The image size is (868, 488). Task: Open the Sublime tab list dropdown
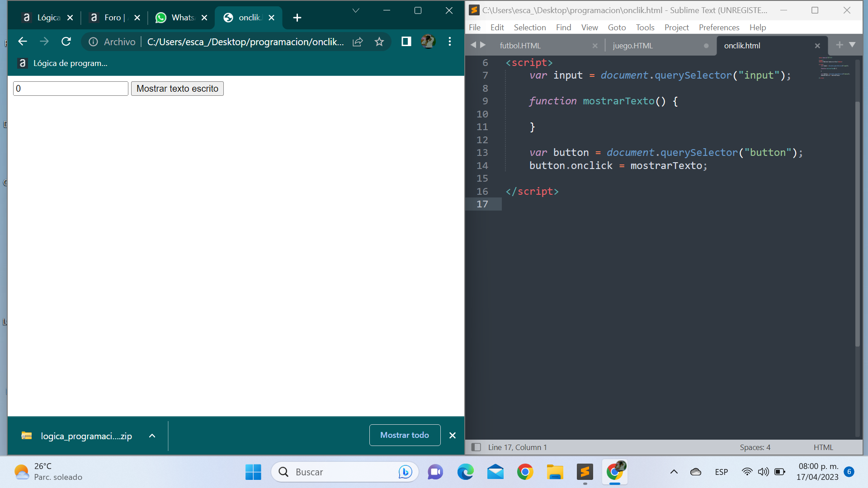click(852, 45)
